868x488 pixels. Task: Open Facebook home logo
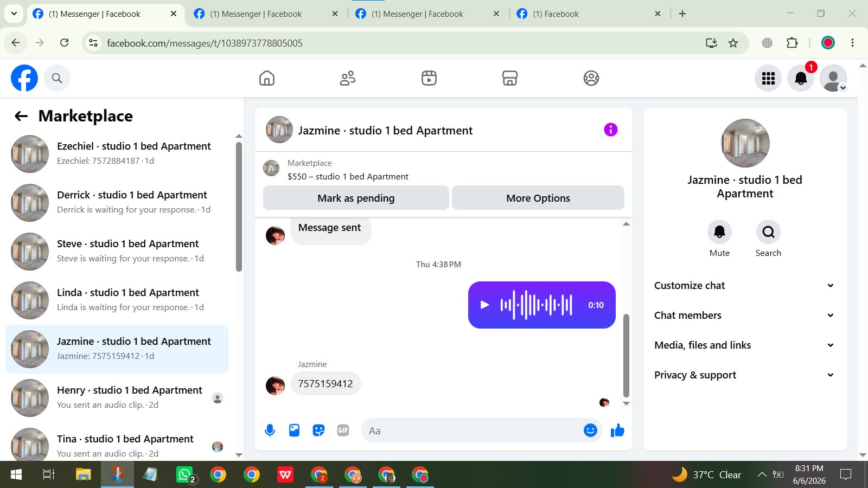click(x=24, y=78)
